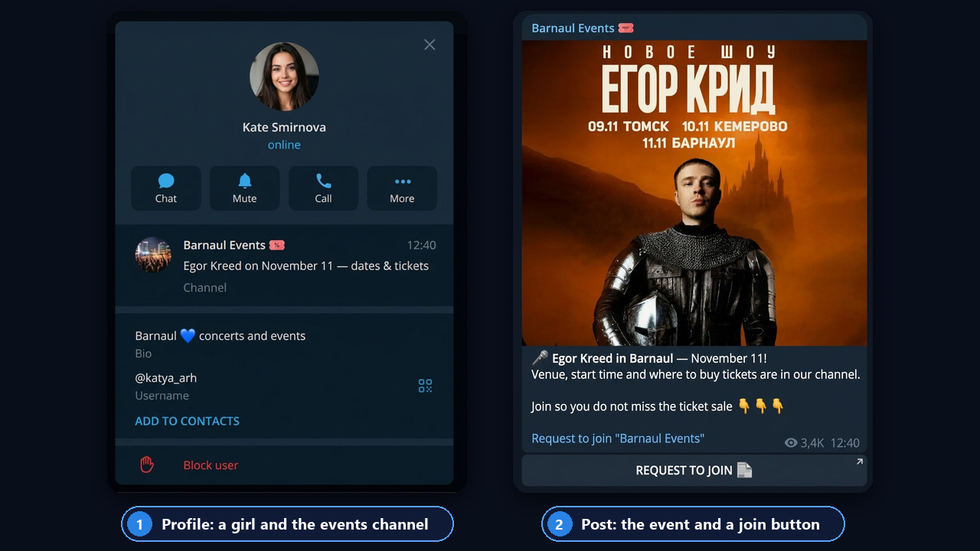Click the bell icon above Mute
Viewport: 980px width, 551px height.
point(244,181)
